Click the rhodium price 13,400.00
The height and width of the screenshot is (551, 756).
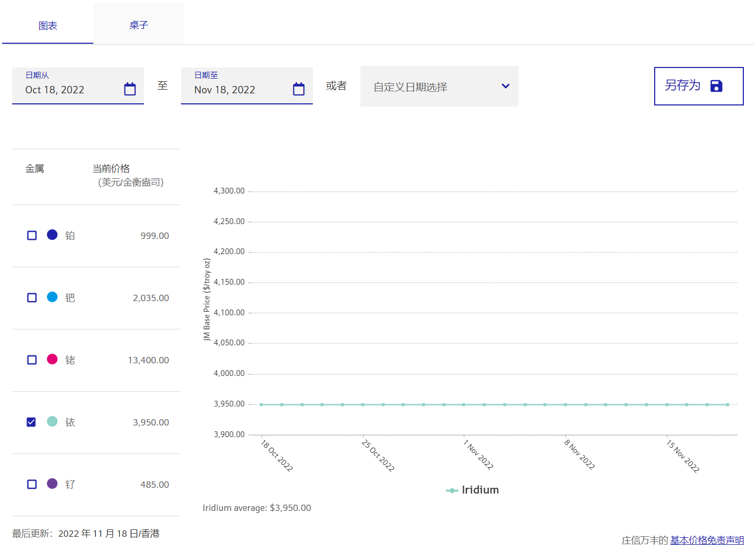click(148, 360)
